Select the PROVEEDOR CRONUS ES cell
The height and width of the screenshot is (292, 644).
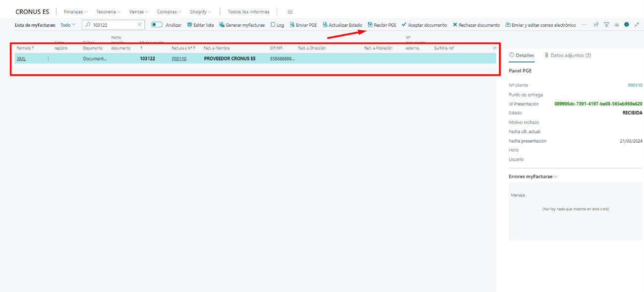coord(230,58)
